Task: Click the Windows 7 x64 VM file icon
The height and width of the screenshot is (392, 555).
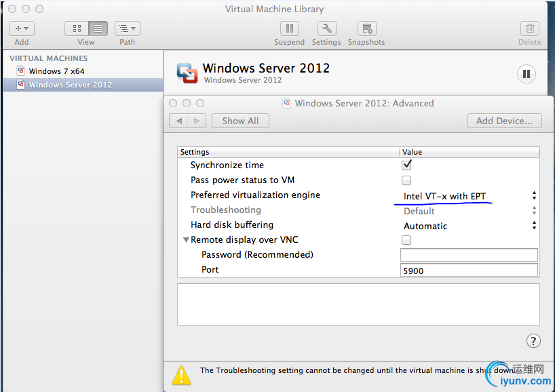Action: tap(21, 71)
